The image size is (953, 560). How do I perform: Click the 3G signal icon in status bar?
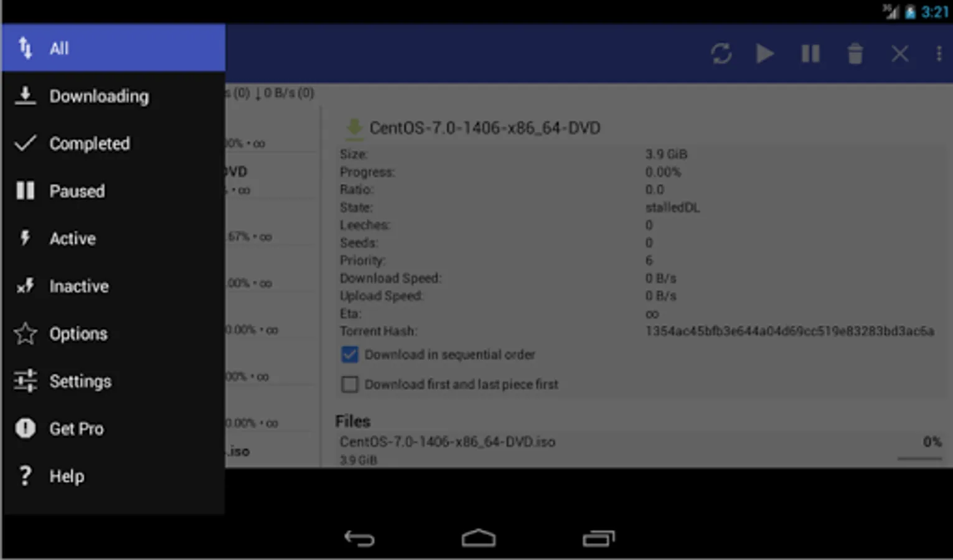coord(890,11)
